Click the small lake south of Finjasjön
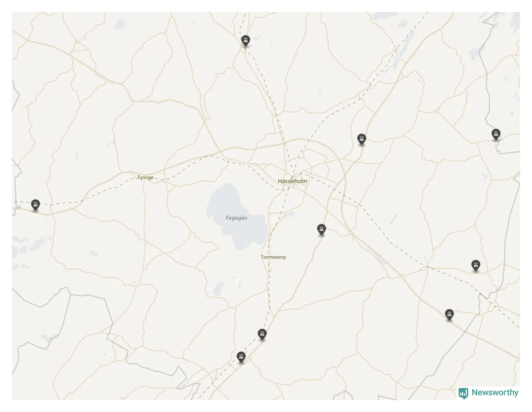The height and width of the screenshot is (412, 532). [x=219, y=289]
